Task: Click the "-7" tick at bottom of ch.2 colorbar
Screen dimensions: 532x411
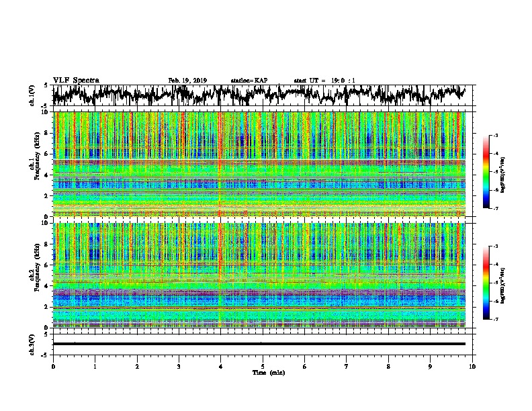Action: coord(496,319)
